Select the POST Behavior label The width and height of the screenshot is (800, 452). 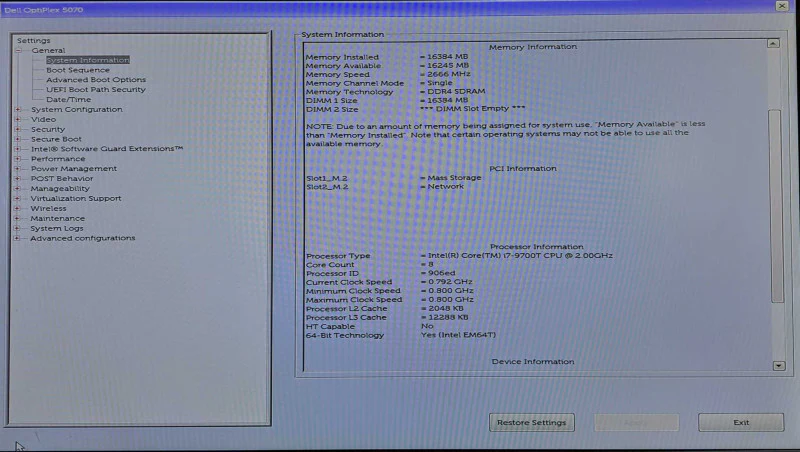[x=62, y=179]
